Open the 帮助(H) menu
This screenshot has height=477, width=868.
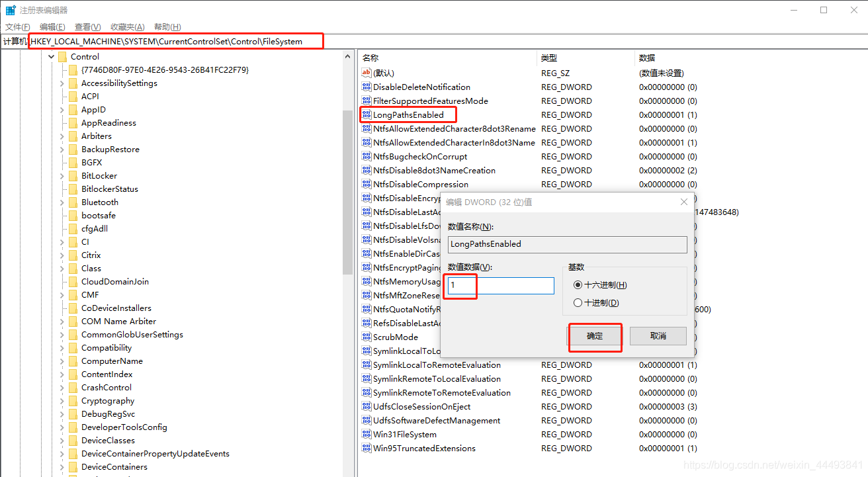pyautogui.click(x=167, y=26)
